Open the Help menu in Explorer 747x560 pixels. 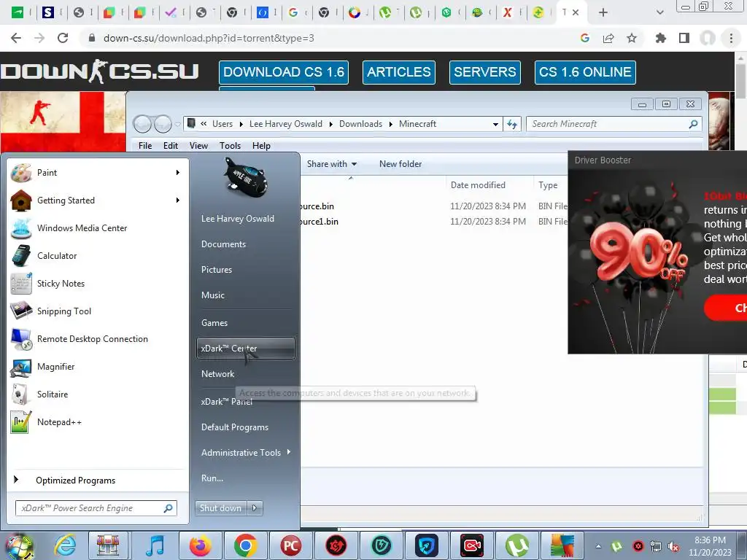point(261,146)
